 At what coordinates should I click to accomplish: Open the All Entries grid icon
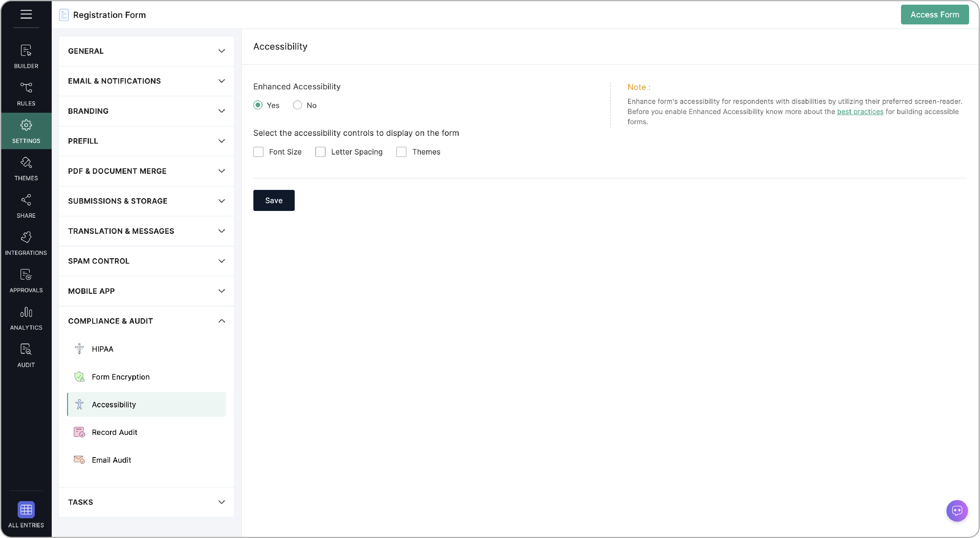26,509
